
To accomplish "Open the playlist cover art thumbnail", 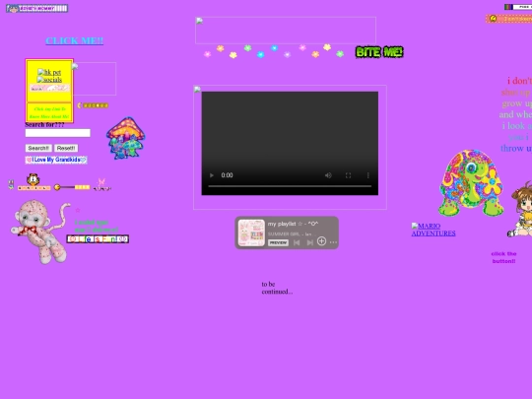I will [x=251, y=233].
